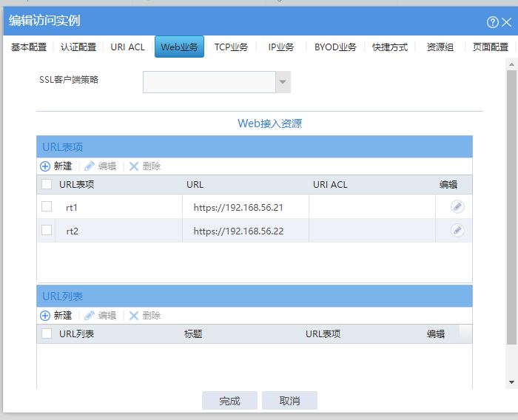The height and width of the screenshot is (420, 518).
Task: Click the SSL客户端策略 input box
Action: pos(209,82)
